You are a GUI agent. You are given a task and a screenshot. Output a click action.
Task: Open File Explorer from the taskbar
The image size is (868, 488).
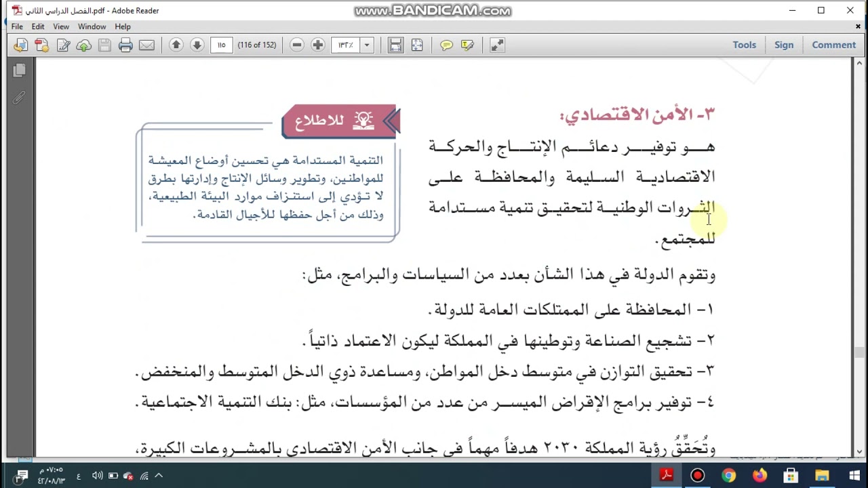822,475
